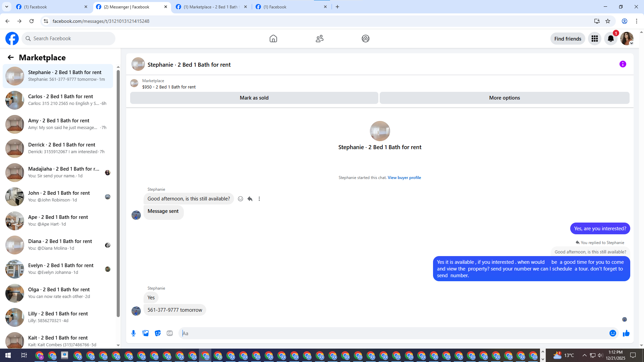Switch to the last Facebook browser tab
The image size is (644, 362).
pyautogui.click(x=292, y=7)
